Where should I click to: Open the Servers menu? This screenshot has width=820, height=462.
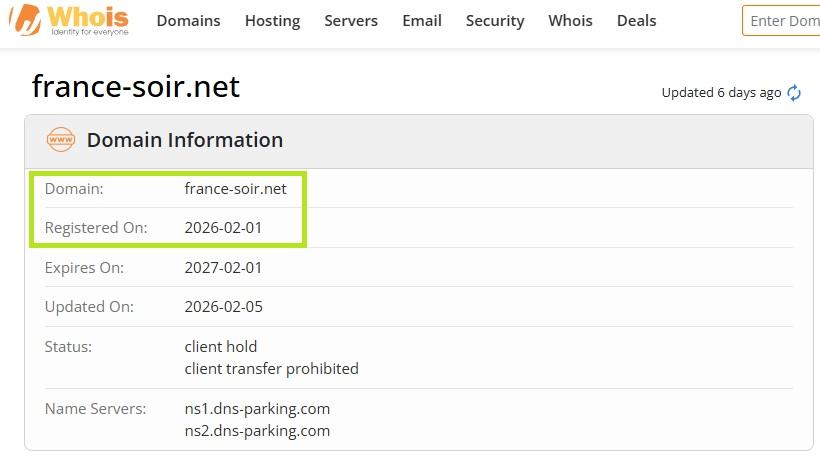coord(351,21)
